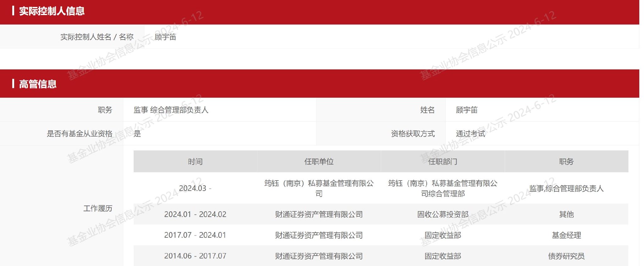Click the 任职部门 column header

click(443, 161)
